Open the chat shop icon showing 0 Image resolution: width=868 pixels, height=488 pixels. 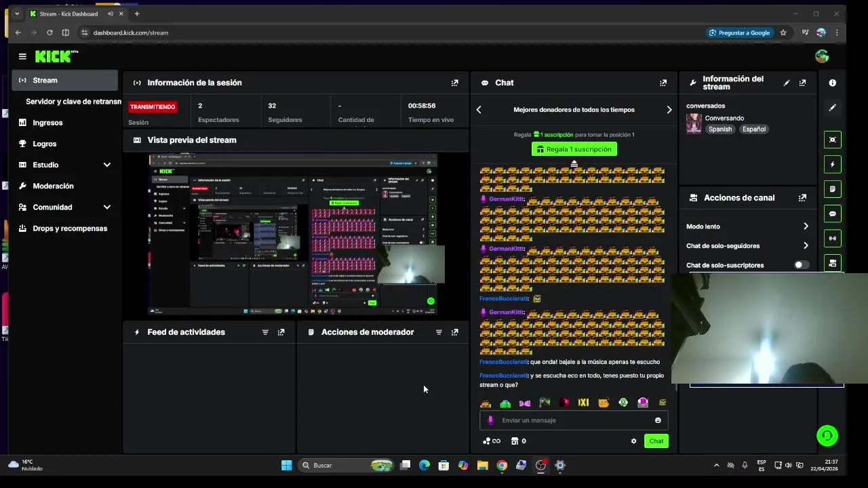tap(518, 441)
